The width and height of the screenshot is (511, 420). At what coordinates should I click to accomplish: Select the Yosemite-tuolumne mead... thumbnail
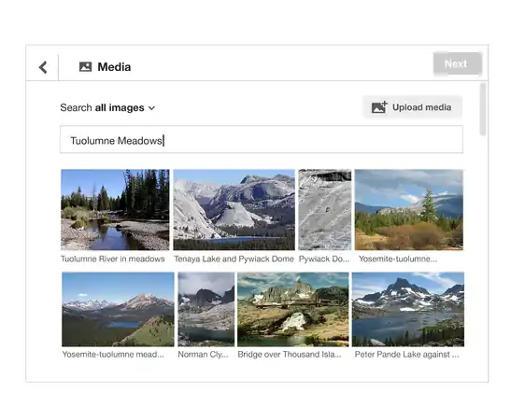118,309
